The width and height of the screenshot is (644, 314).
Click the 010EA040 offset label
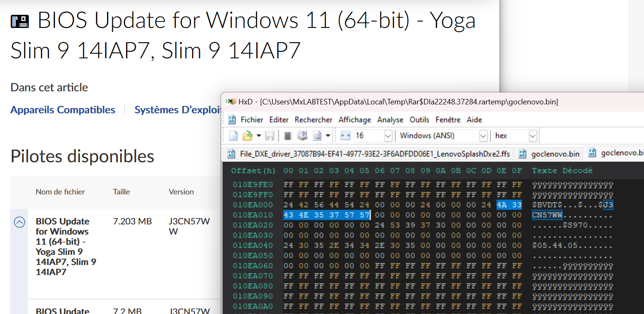(x=253, y=246)
